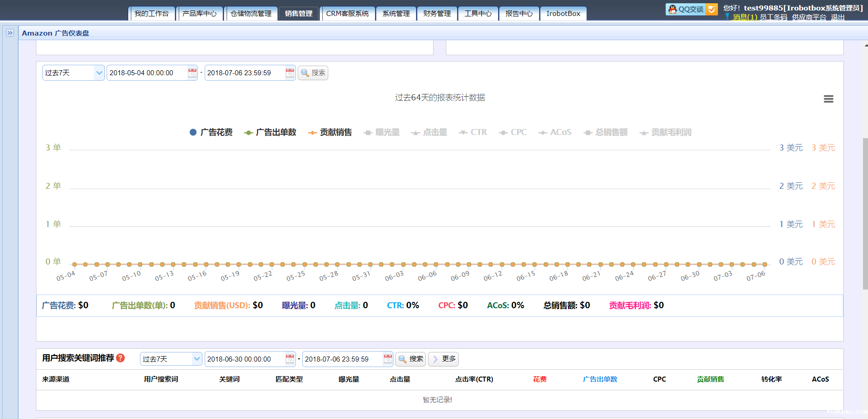Expand the 更多 options button
Image resolution: width=868 pixels, height=419 pixels.
pos(443,359)
